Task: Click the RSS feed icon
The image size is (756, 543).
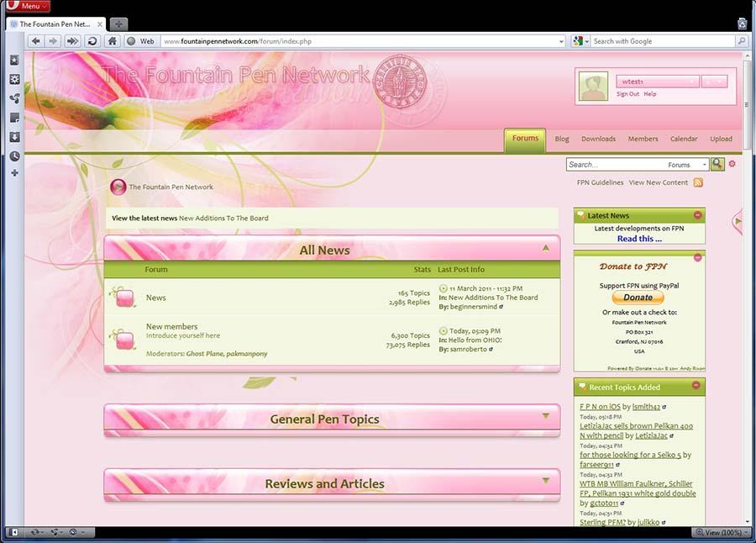Action: (x=698, y=182)
